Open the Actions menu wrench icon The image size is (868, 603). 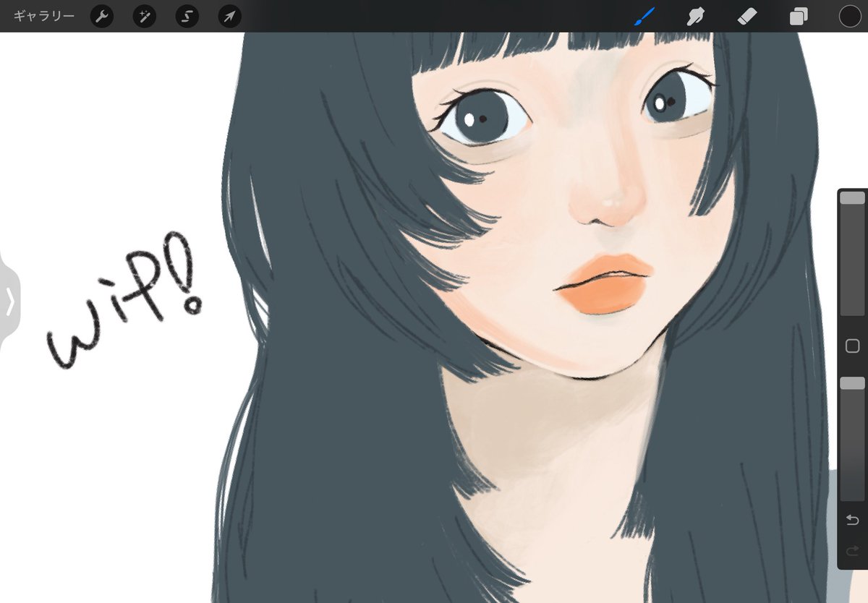[101, 16]
